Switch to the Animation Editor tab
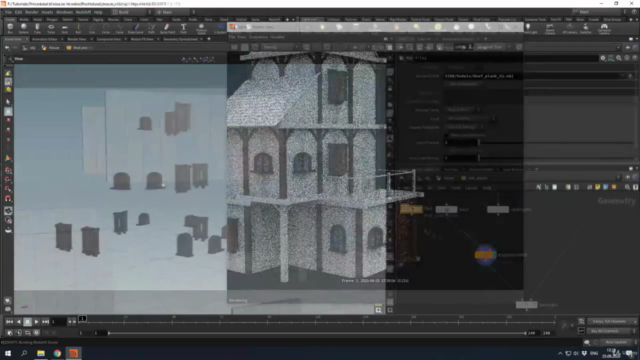640x360 pixels. point(45,39)
